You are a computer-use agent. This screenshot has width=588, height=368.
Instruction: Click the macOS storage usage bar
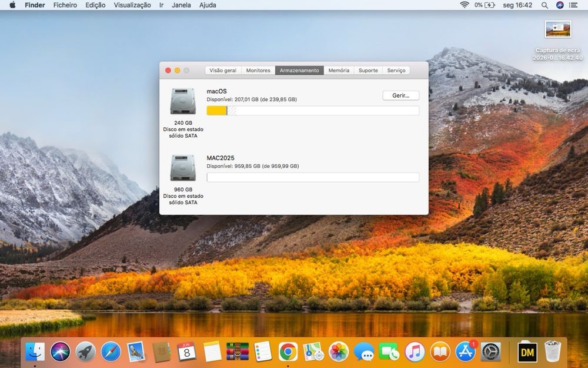tap(313, 111)
